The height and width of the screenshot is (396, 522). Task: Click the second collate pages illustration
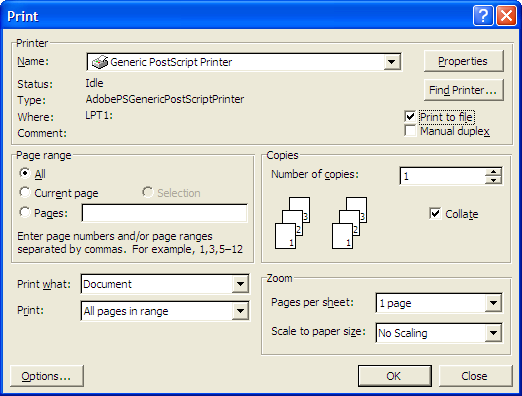point(349,223)
